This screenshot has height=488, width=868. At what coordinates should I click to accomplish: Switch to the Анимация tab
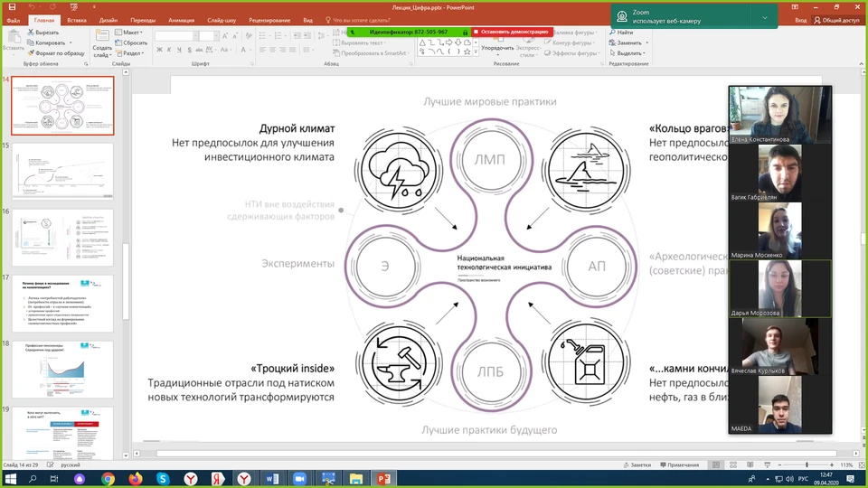point(182,20)
